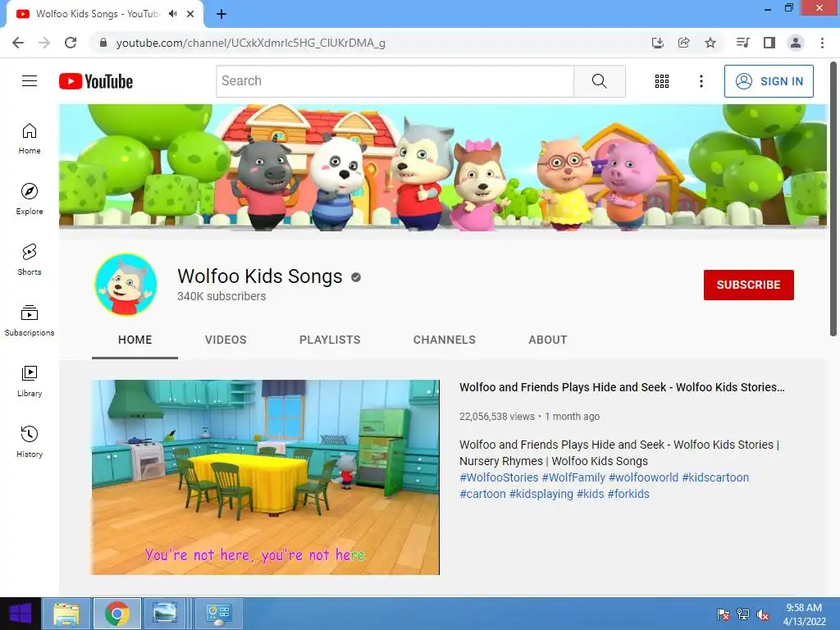Click the 340K subscribers text
Image resolution: width=840 pixels, height=630 pixels.
tap(221, 296)
